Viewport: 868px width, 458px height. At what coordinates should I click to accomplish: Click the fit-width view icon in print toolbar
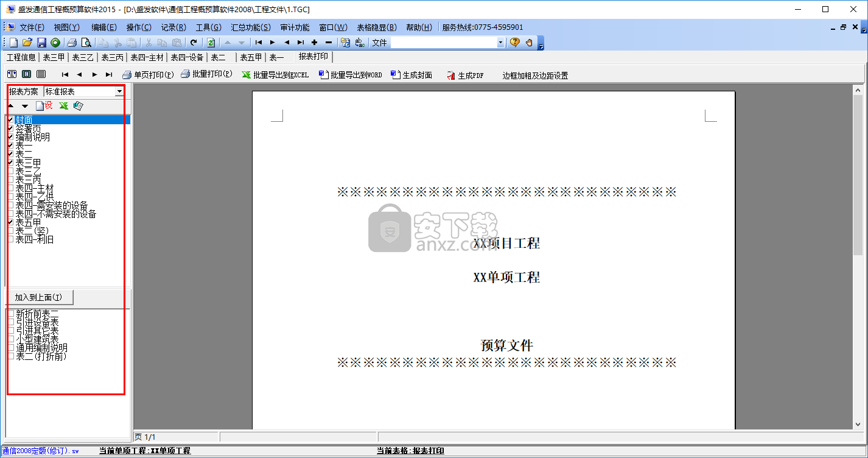[x=12, y=74]
